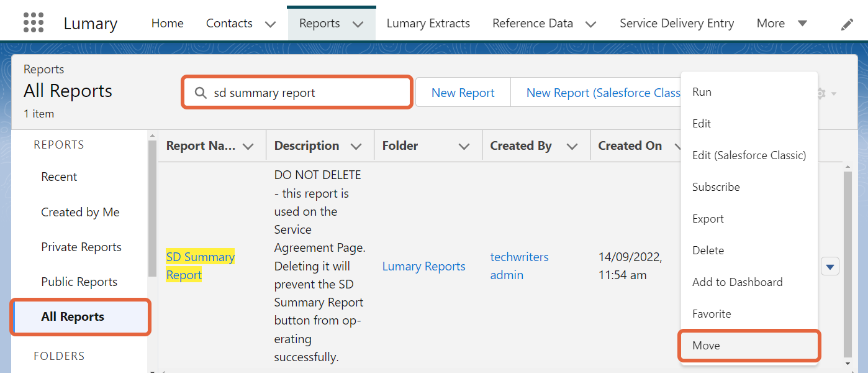Choose Edit from the row menu
The height and width of the screenshot is (373, 868).
(748, 124)
